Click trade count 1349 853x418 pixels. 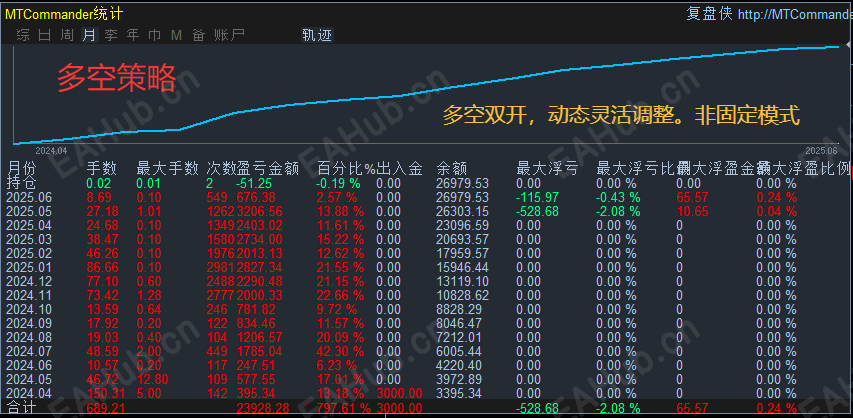221,225
